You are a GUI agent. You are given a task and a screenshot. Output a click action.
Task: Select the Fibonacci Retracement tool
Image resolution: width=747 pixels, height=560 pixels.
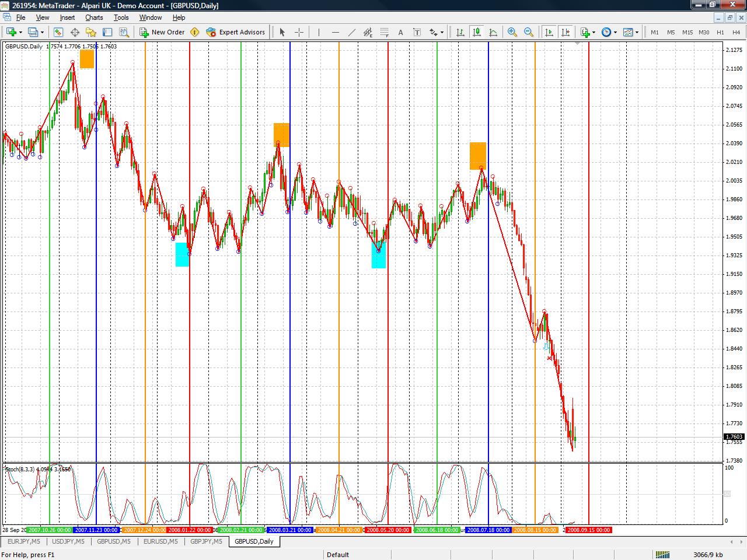click(x=384, y=32)
